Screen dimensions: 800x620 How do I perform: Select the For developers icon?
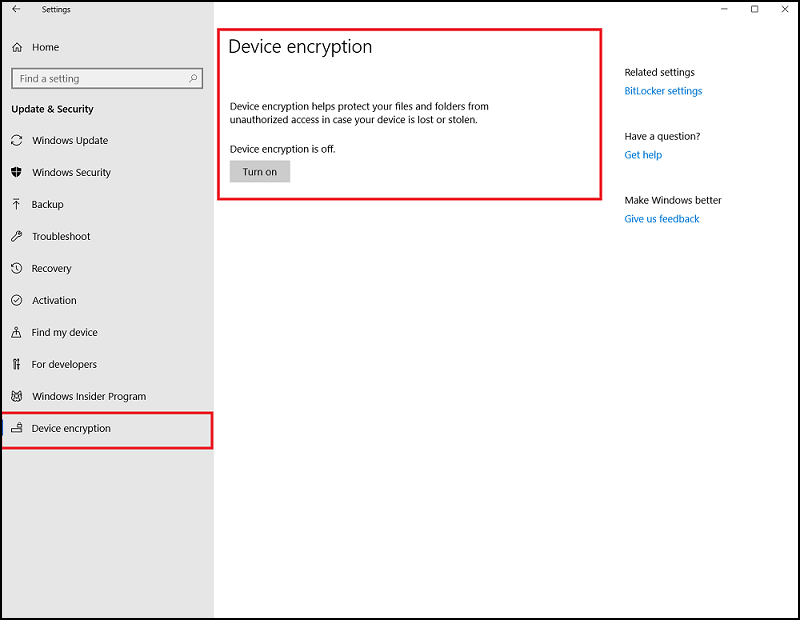(16, 364)
